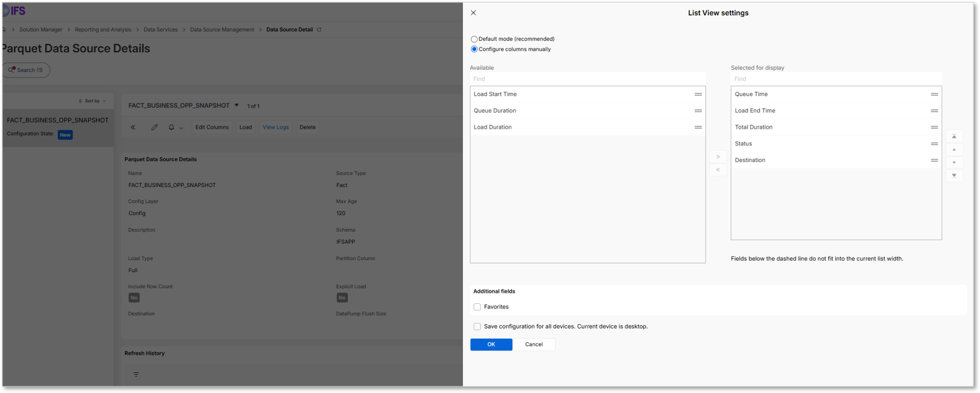Expand the chevron next to bell icon
980x393 pixels.
click(181, 128)
